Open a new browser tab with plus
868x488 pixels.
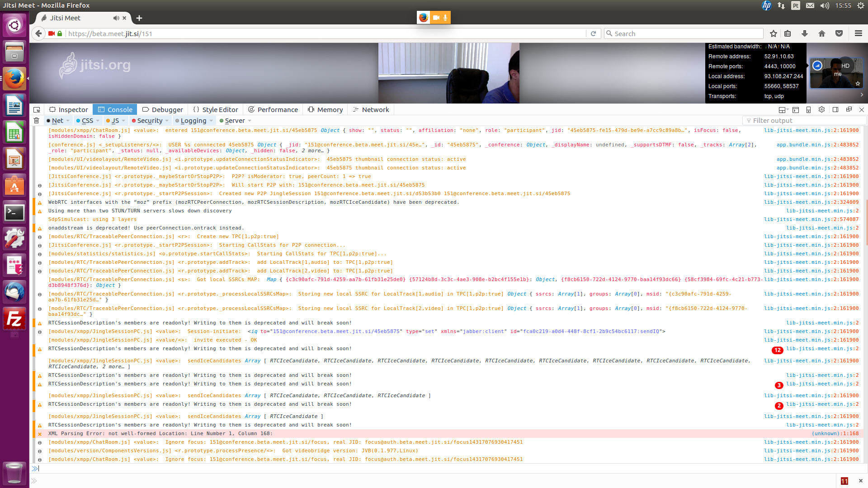click(139, 18)
